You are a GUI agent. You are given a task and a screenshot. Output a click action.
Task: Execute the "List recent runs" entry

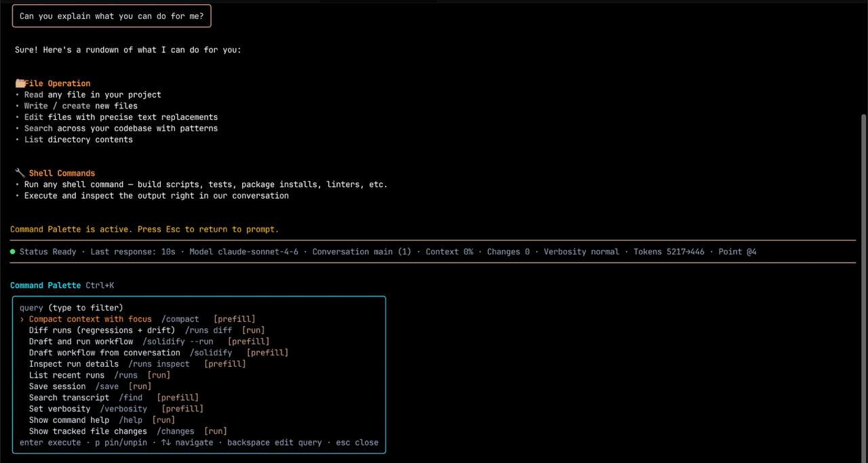tap(66, 375)
